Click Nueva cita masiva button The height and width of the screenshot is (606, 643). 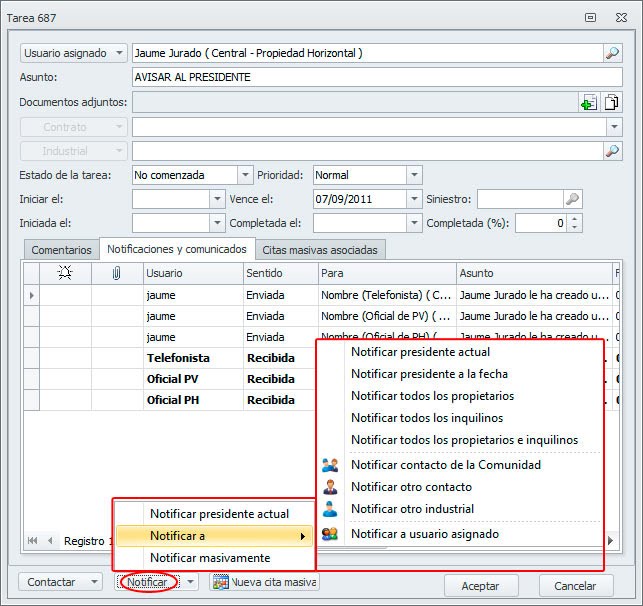pyautogui.click(x=264, y=582)
